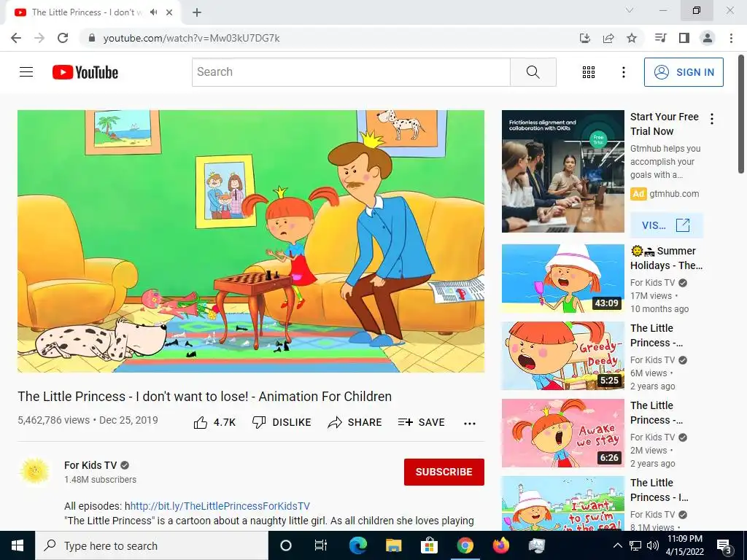View site information lock icon

point(92,38)
